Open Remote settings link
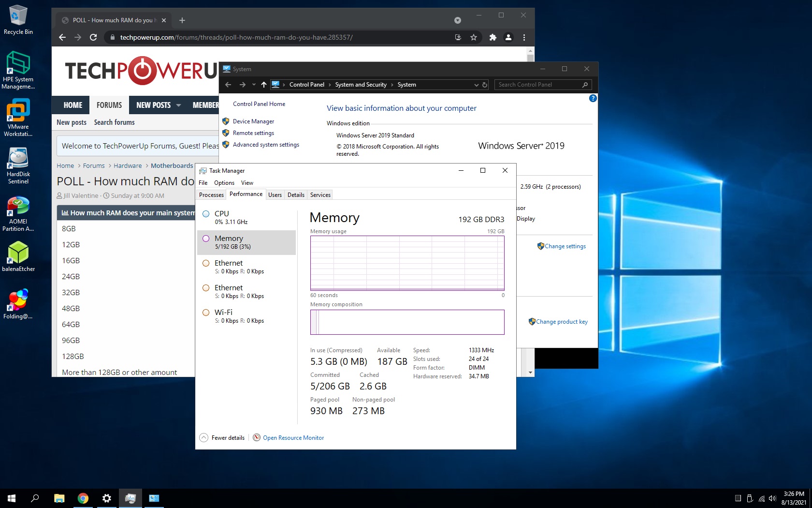Image resolution: width=812 pixels, height=508 pixels. (x=253, y=133)
